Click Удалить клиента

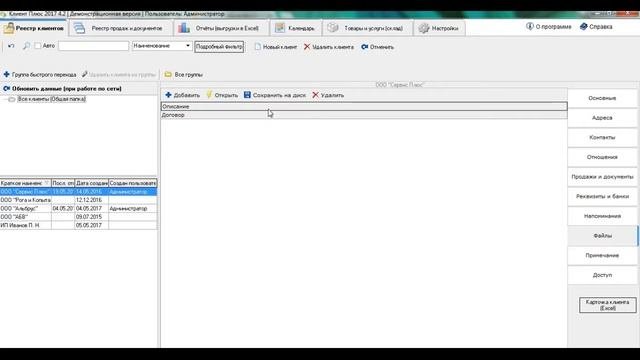point(329,47)
